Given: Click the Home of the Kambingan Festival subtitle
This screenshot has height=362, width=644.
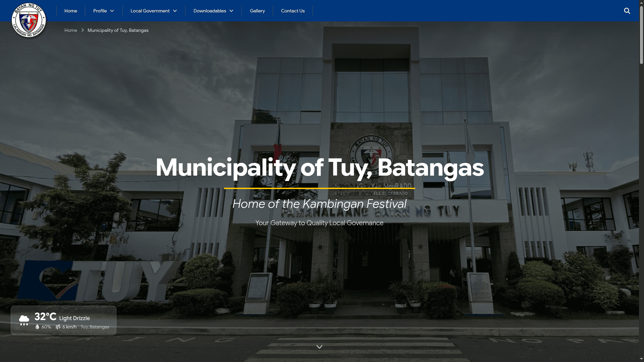Looking at the screenshot, I should [319, 204].
